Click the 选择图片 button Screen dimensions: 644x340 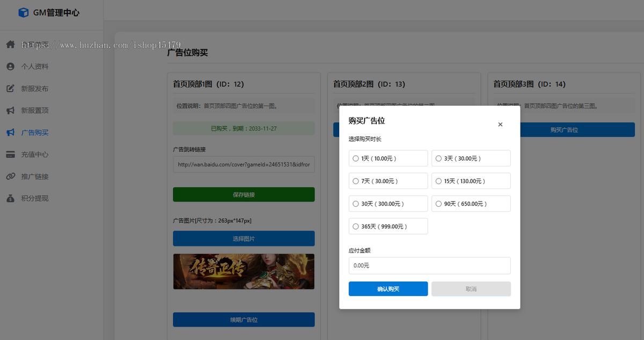click(x=244, y=238)
